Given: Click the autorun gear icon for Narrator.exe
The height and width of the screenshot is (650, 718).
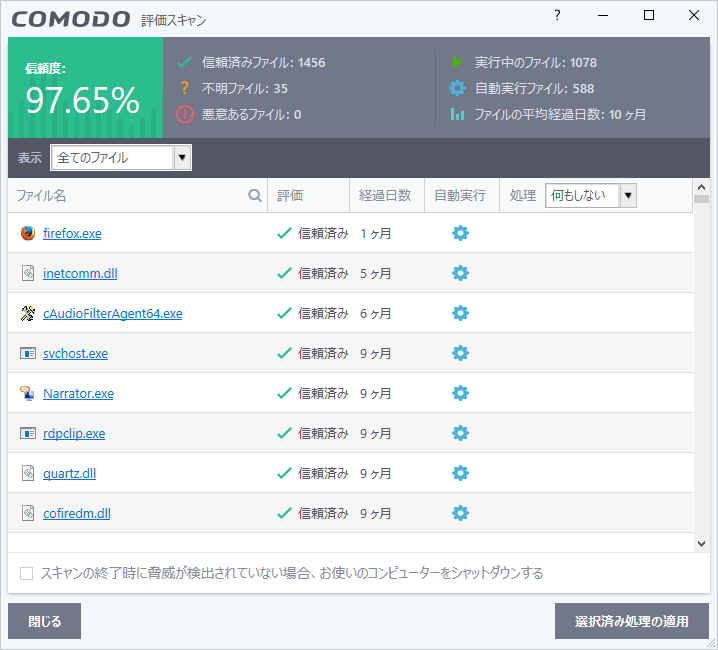Looking at the screenshot, I should click(460, 393).
